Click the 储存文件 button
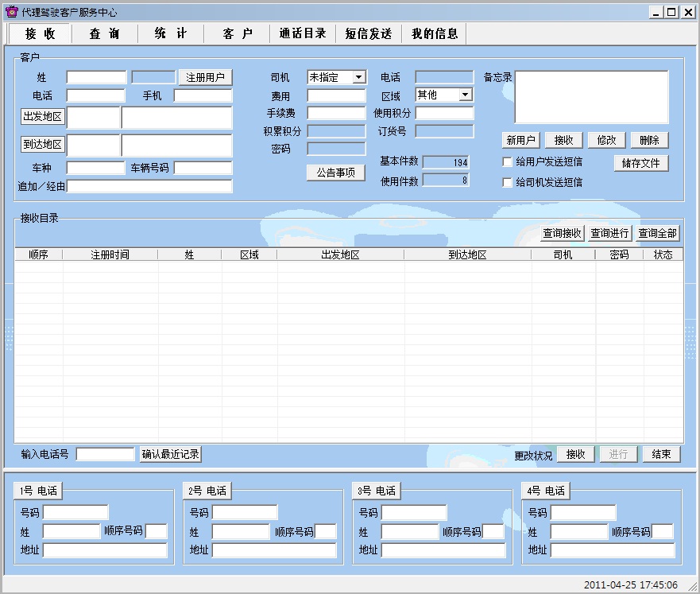Viewport: 700px width, 594px height. [641, 163]
